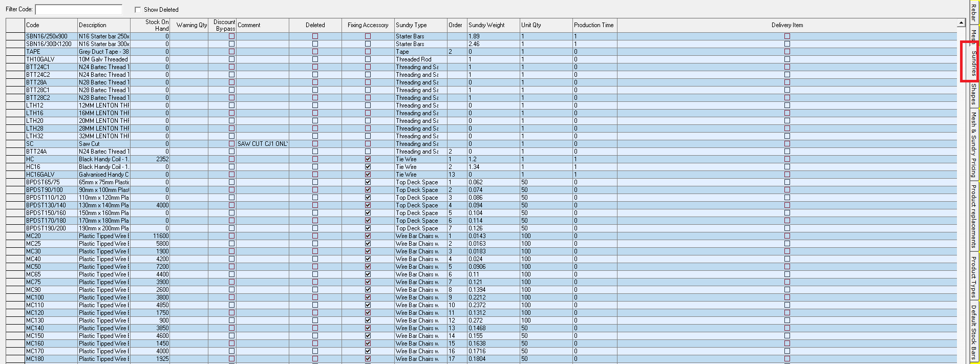The image size is (980, 364).
Task: Click the LTH32 code cell
Action: coord(51,136)
